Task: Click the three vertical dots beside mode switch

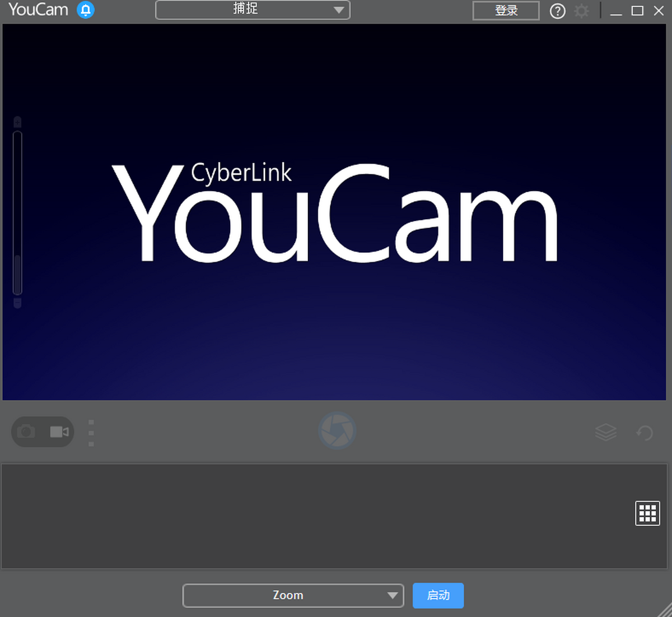Action: click(91, 433)
